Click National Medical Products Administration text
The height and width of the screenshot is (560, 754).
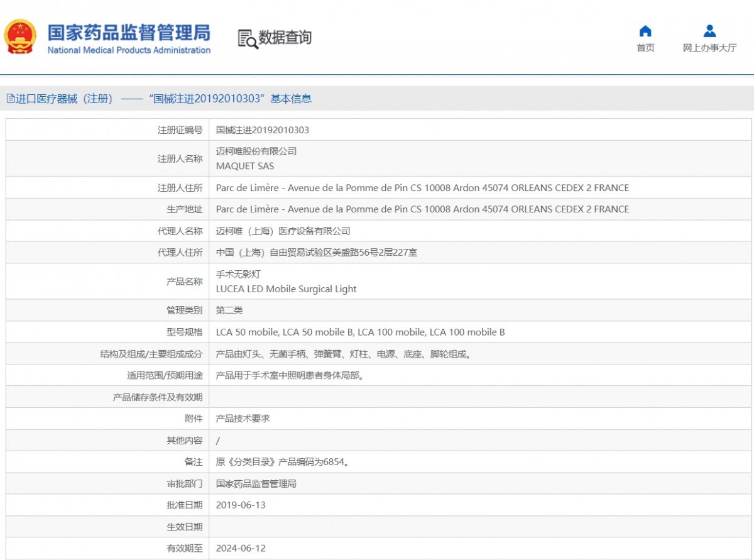pyautogui.click(x=129, y=50)
